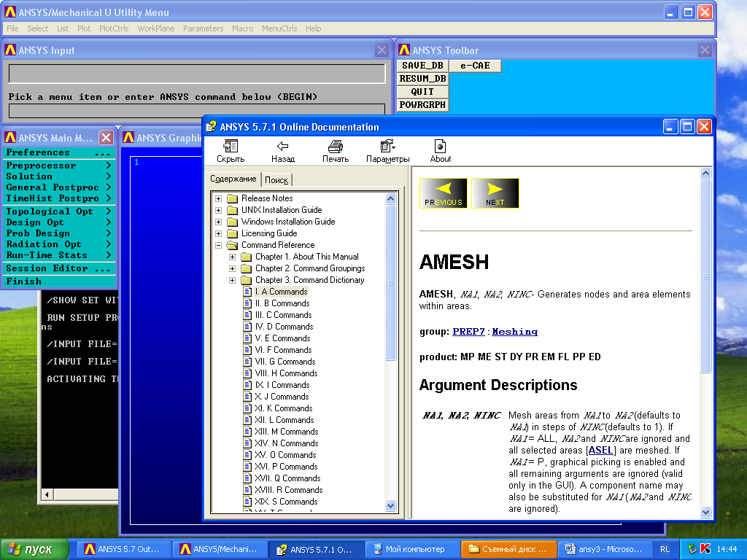This screenshot has height=560, width=747.
Task: Expand Chapter 2. Command Groupings
Action: tap(233, 268)
